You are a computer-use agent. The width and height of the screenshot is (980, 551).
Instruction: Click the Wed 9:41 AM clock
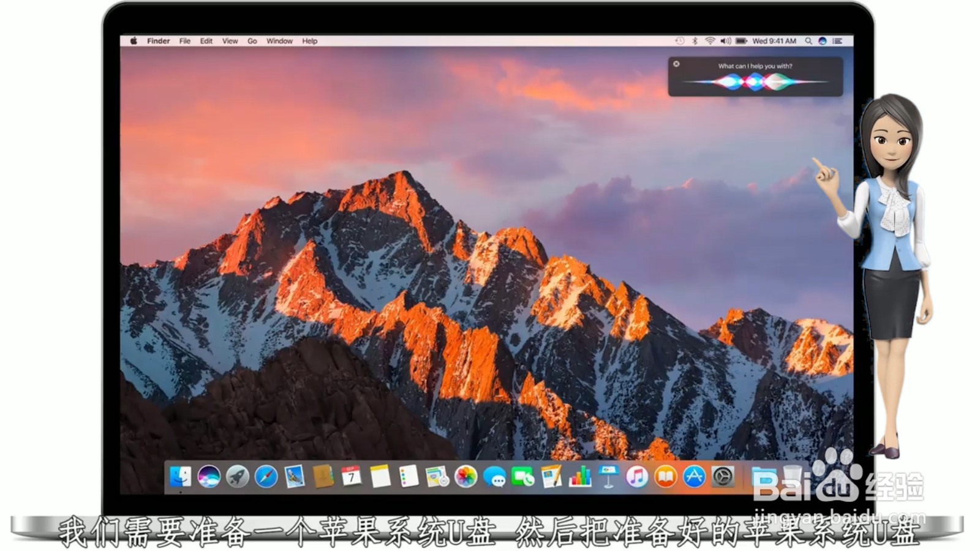click(774, 41)
